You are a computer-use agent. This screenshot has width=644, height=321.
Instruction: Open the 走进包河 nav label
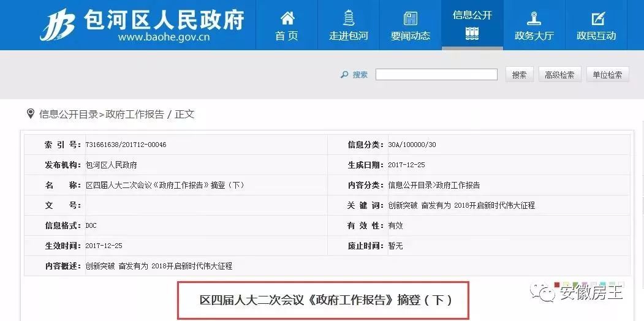(348, 36)
